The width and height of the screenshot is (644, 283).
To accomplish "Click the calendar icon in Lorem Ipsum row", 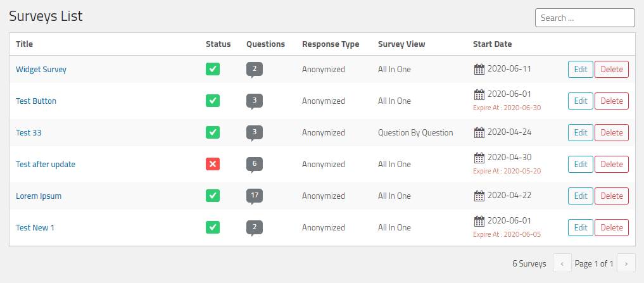I will pyautogui.click(x=479, y=196).
